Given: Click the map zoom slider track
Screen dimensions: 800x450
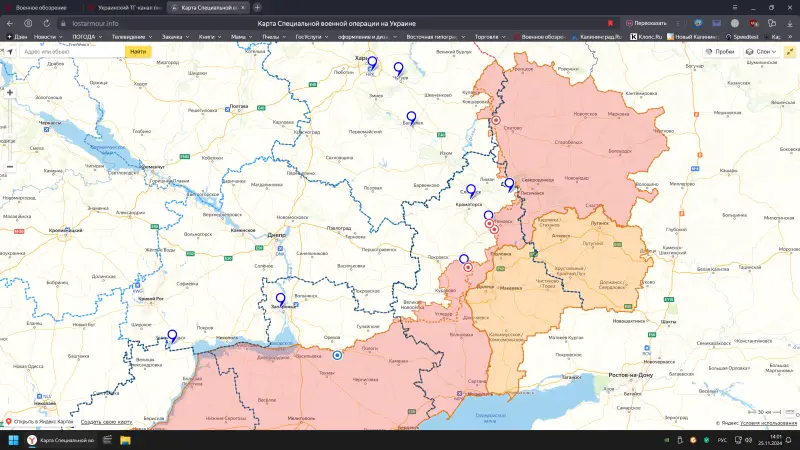Looking at the screenshot, I should (10, 130).
